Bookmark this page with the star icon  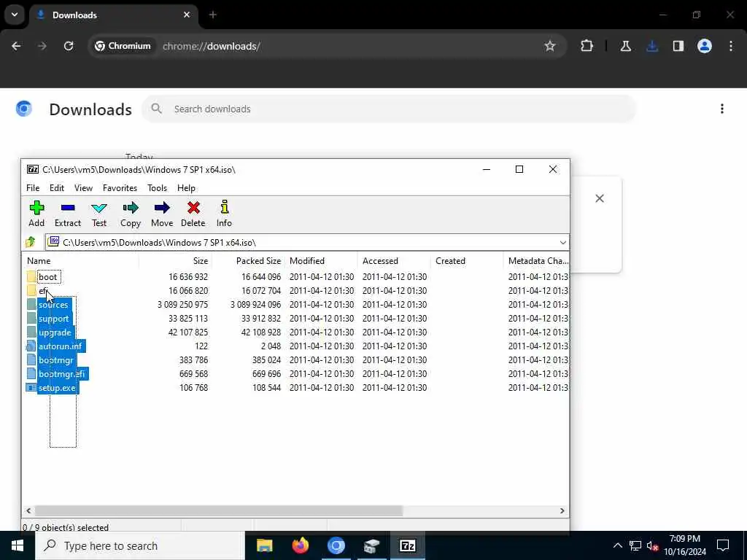(550, 46)
